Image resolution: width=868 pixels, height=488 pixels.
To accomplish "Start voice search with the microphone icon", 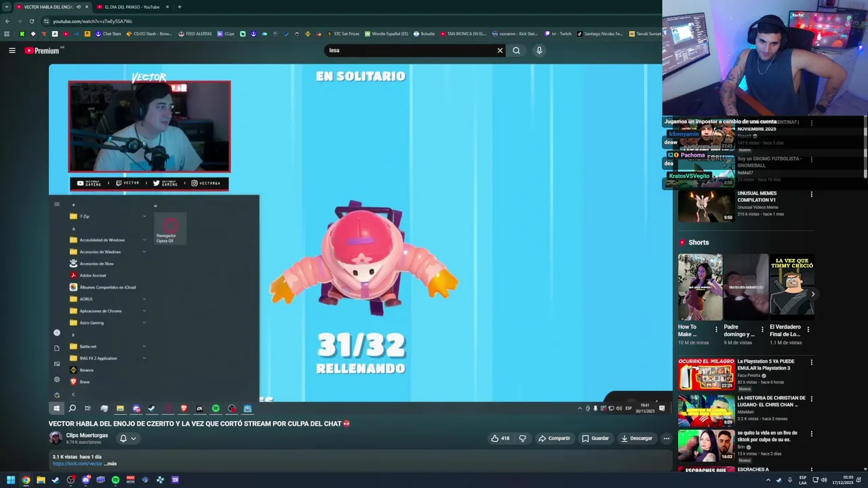I will point(539,50).
